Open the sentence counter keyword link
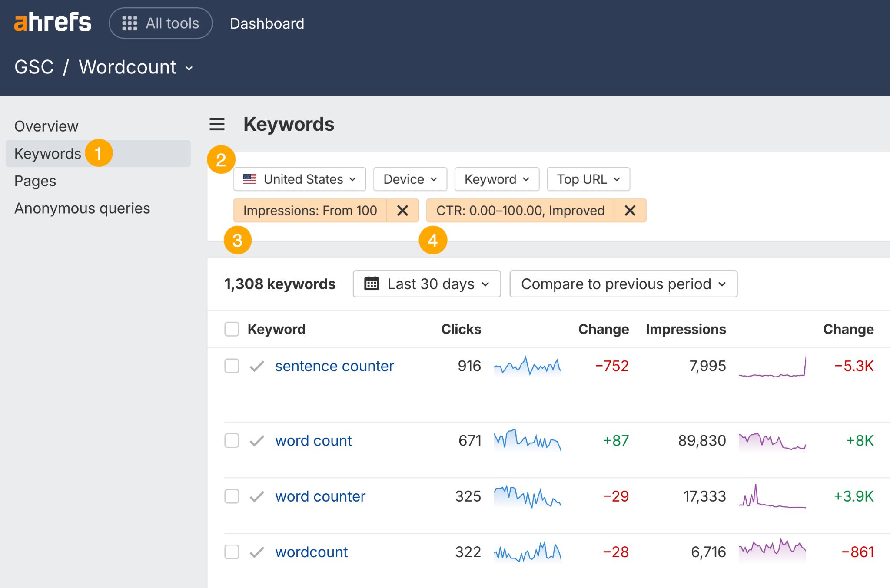890x588 pixels. [x=334, y=366]
